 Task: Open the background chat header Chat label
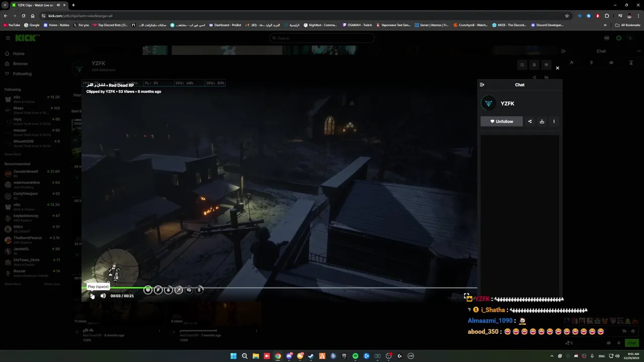click(601, 51)
